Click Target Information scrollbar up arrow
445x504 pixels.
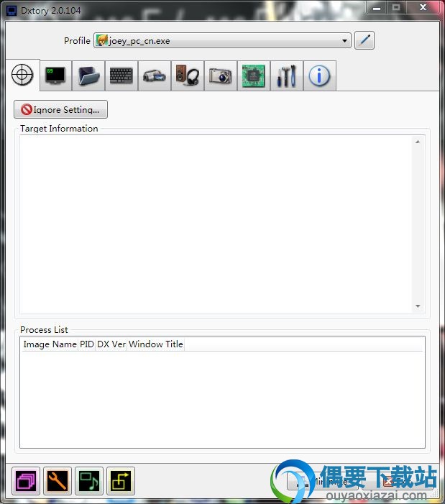point(418,142)
